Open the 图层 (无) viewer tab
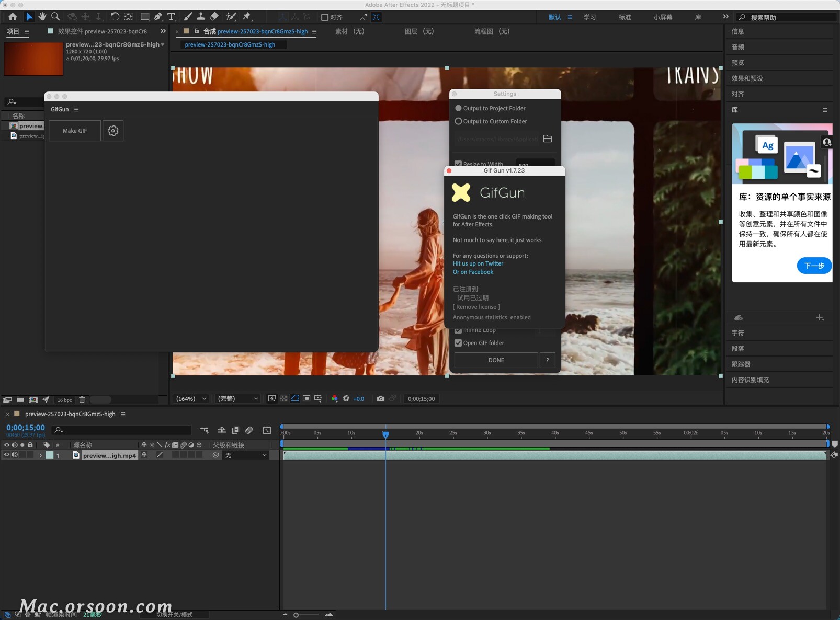The height and width of the screenshot is (620, 840). point(419,31)
